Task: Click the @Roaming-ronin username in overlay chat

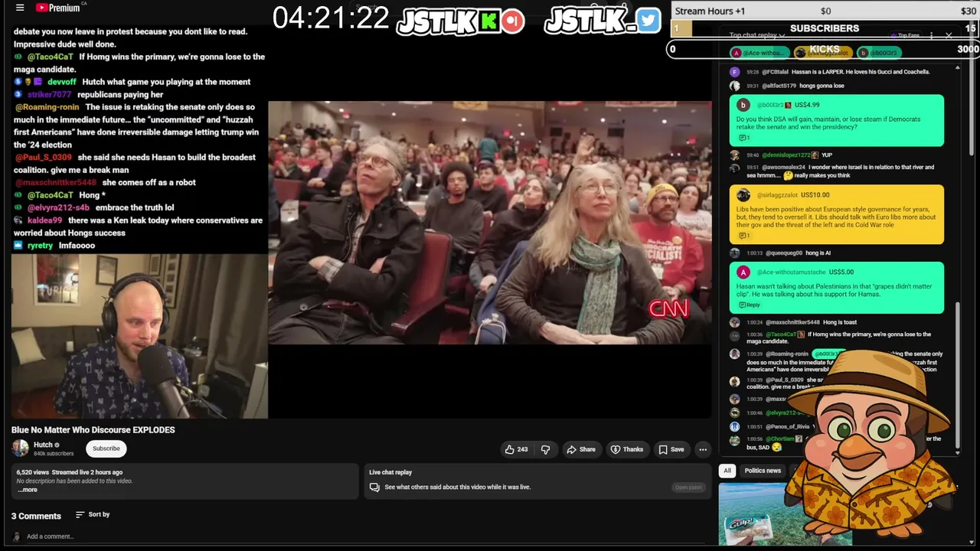Action: 47,107
